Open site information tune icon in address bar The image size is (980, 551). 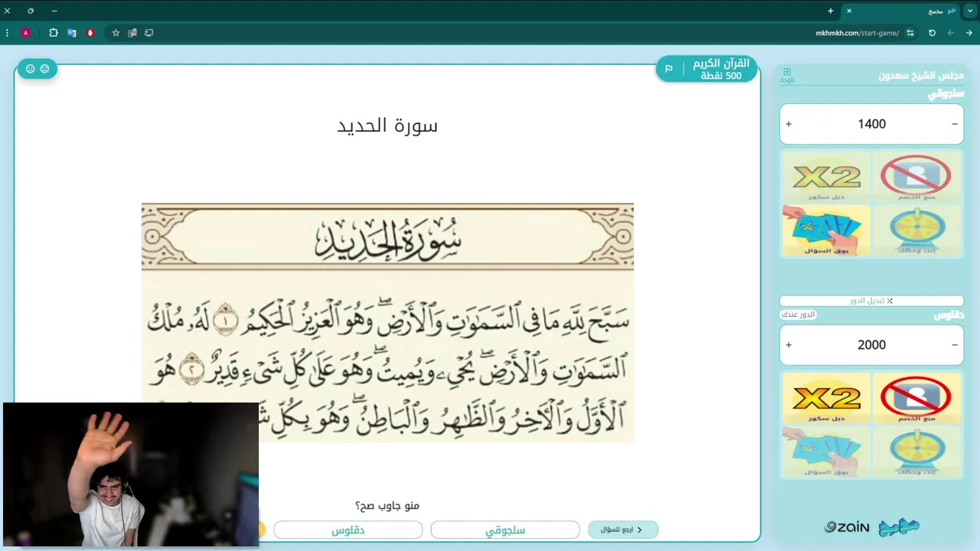click(910, 33)
